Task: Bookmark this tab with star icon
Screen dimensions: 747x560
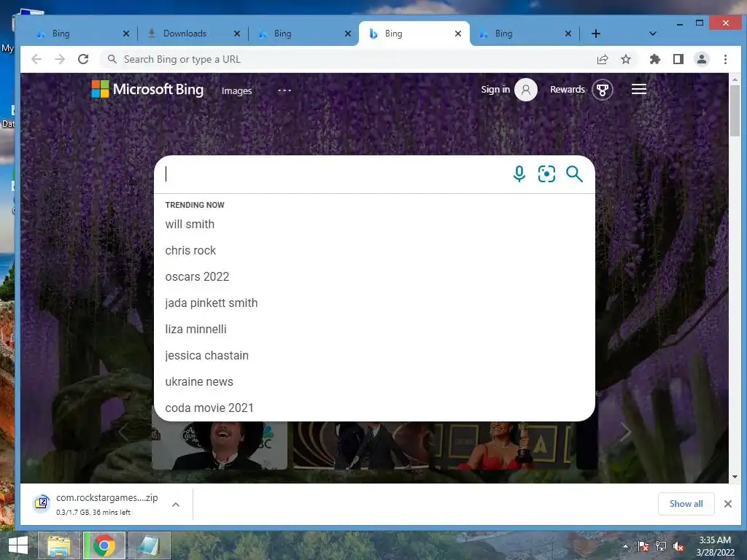Action: click(x=626, y=59)
